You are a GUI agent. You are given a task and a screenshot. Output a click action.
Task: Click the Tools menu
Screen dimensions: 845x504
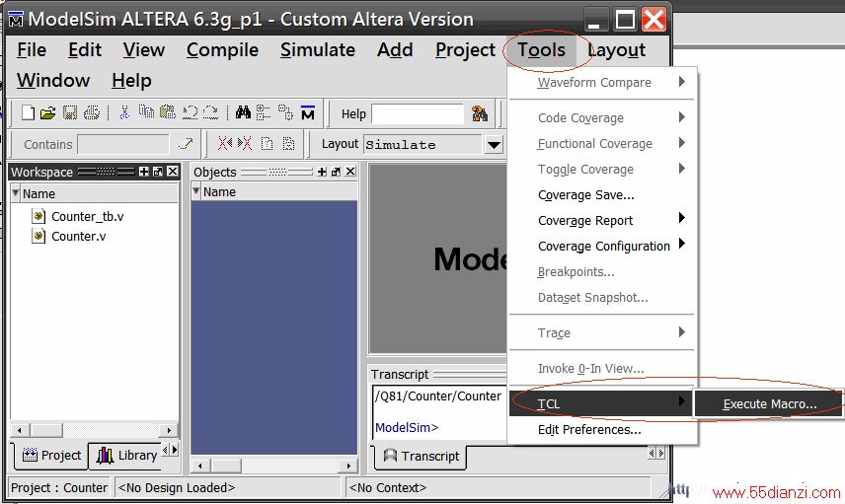tap(541, 50)
